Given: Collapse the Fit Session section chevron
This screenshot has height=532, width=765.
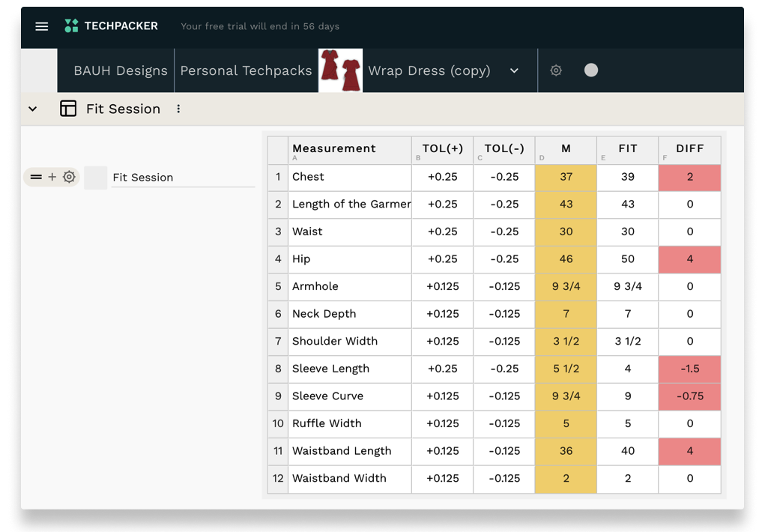Looking at the screenshot, I should point(33,109).
